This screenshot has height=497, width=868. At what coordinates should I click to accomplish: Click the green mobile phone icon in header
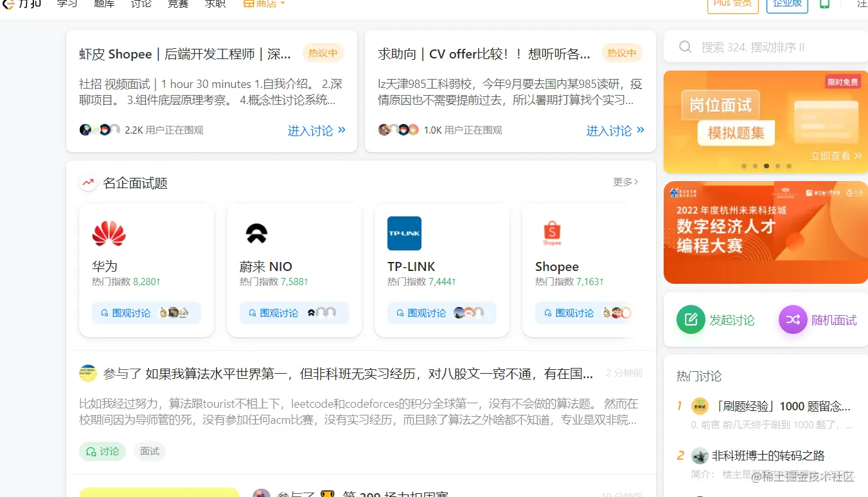click(x=824, y=3)
